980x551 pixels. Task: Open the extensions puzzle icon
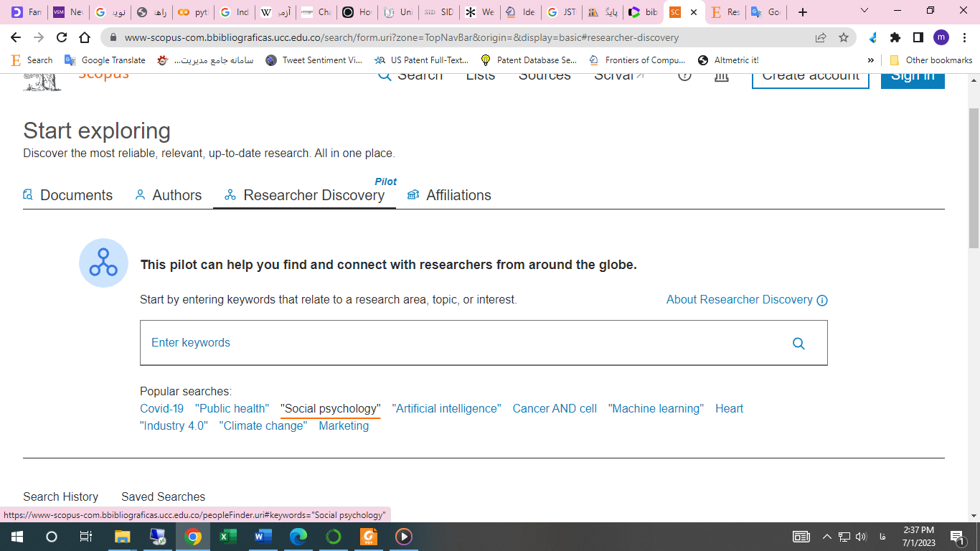point(895,37)
